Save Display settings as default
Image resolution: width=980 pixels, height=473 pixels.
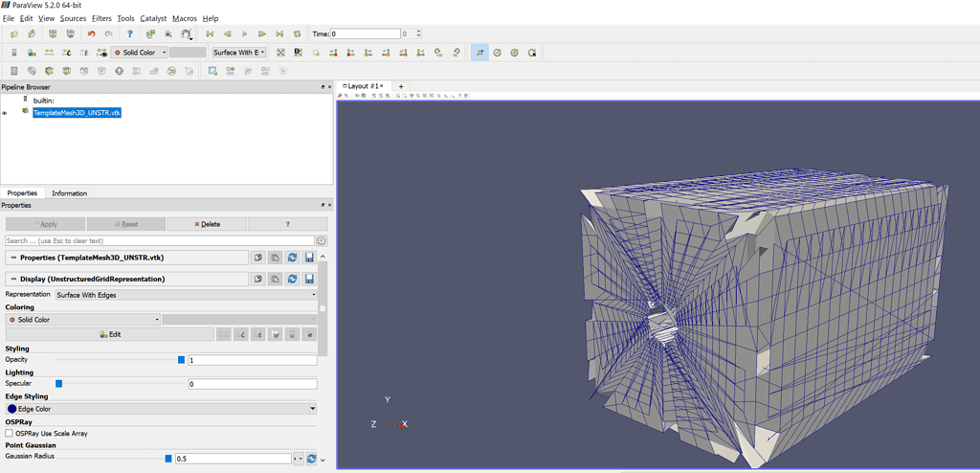309,279
